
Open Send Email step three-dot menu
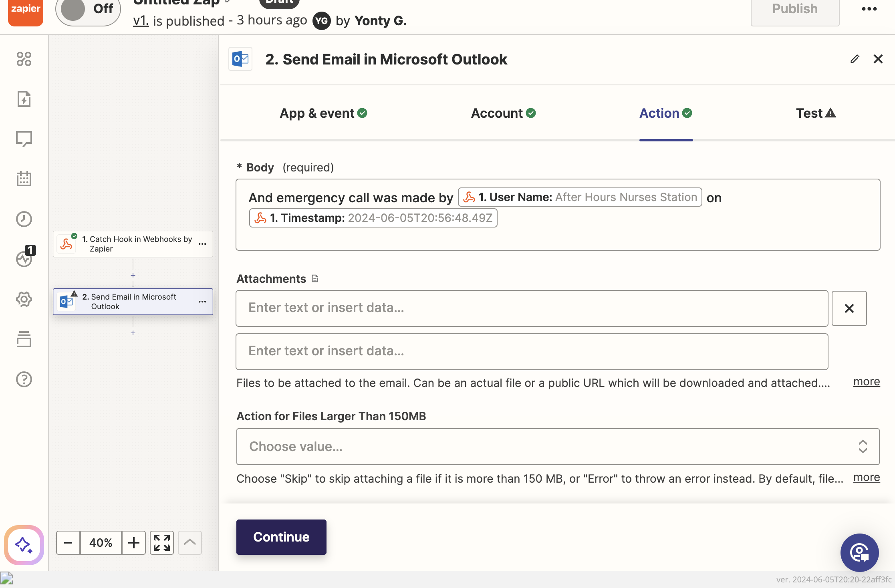click(202, 302)
